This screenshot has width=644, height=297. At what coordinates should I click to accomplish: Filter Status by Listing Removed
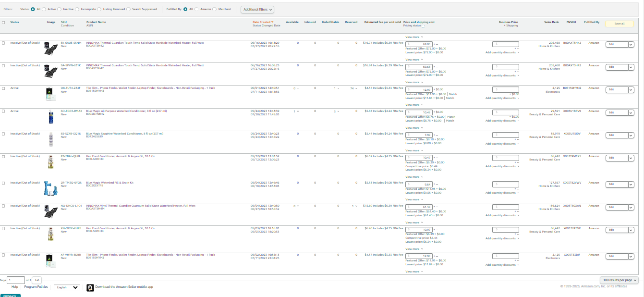99,9
